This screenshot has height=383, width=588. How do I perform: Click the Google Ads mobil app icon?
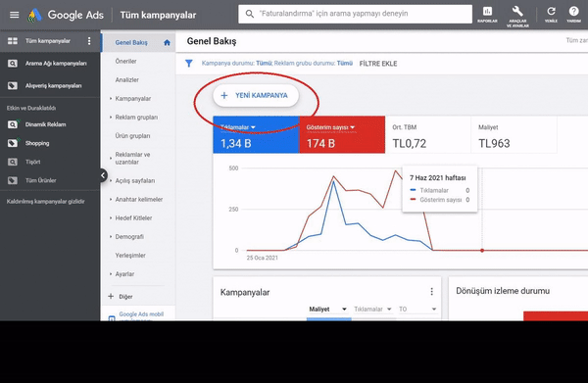point(112,318)
